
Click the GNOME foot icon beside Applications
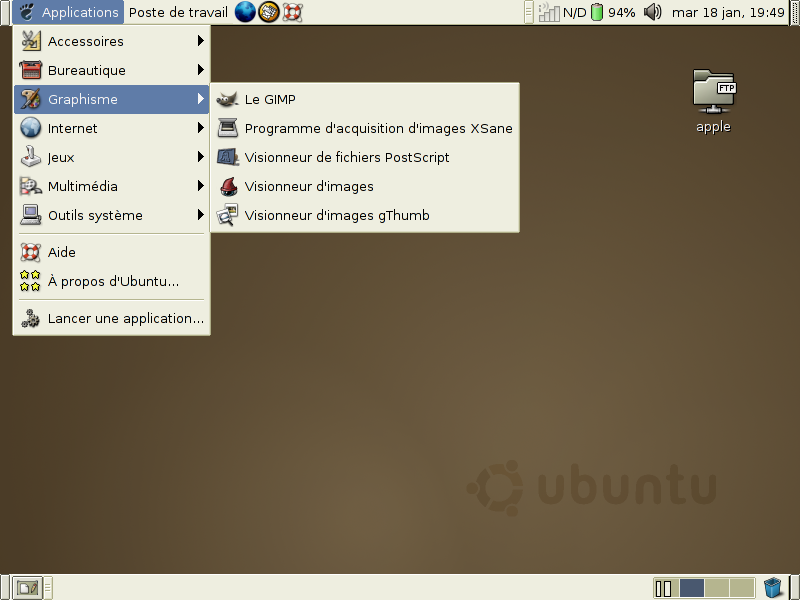pos(27,12)
